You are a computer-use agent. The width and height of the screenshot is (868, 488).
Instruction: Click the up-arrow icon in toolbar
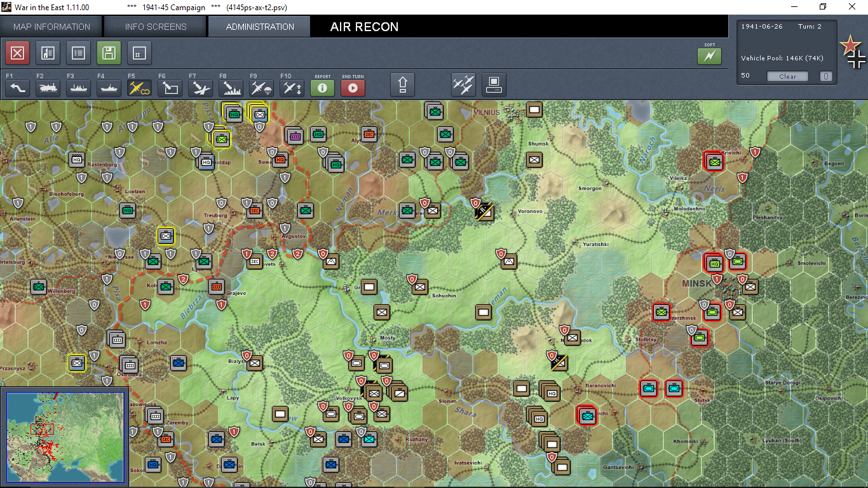point(402,84)
